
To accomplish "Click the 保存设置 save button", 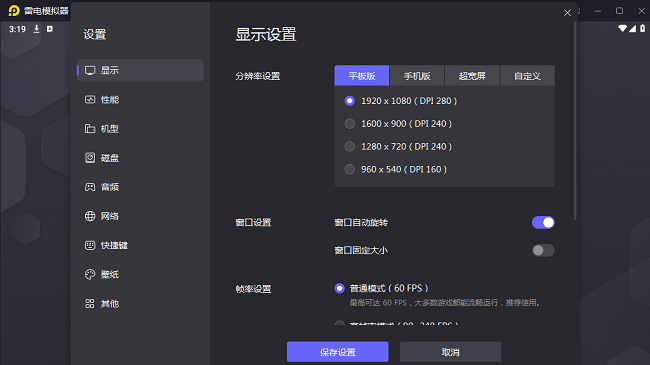I will tap(337, 352).
